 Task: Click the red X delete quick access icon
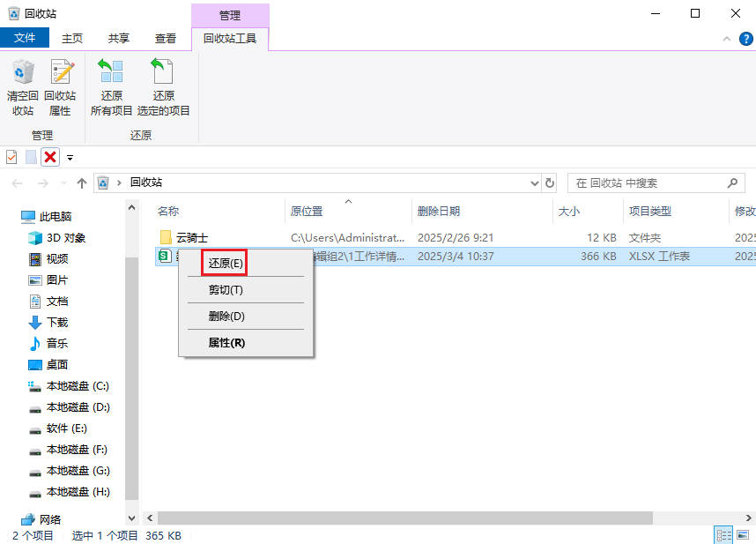pos(50,157)
